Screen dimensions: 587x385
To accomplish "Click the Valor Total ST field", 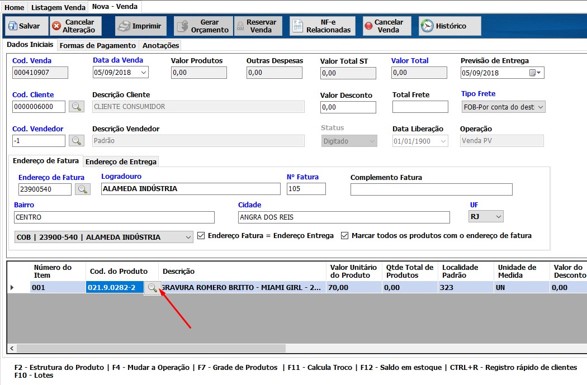I will (x=348, y=73).
